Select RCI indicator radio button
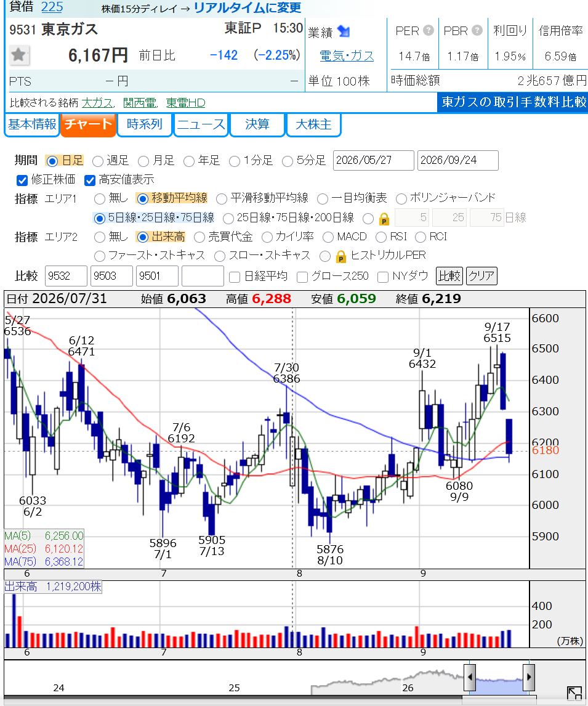588x706 pixels. (x=420, y=237)
